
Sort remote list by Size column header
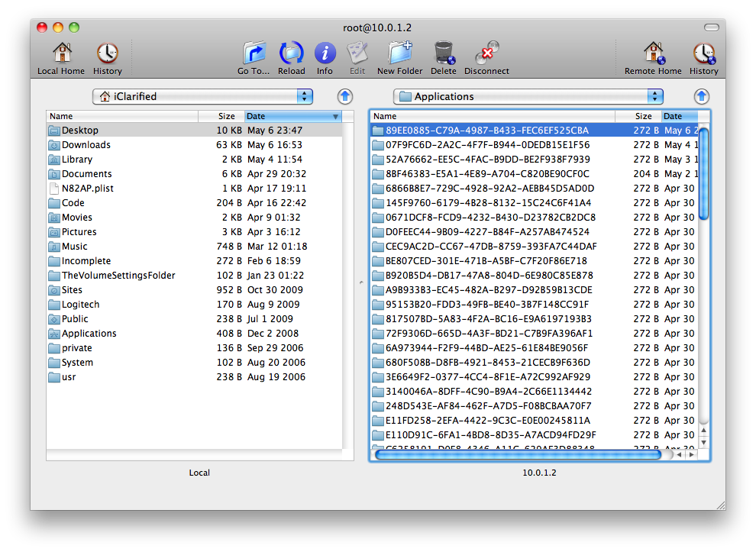coord(644,116)
